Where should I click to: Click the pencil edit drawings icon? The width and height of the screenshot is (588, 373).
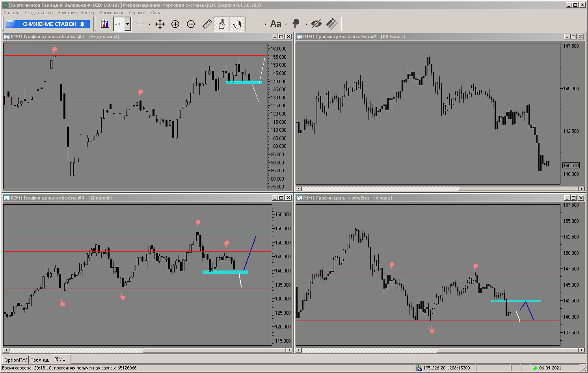tap(332, 24)
